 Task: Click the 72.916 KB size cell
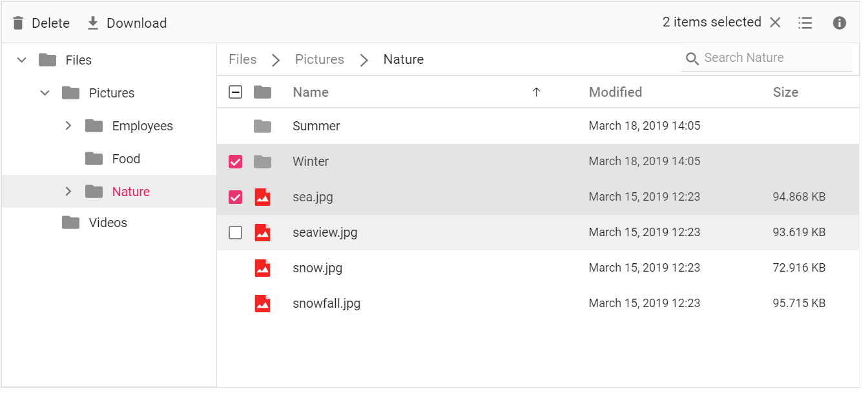[799, 268]
